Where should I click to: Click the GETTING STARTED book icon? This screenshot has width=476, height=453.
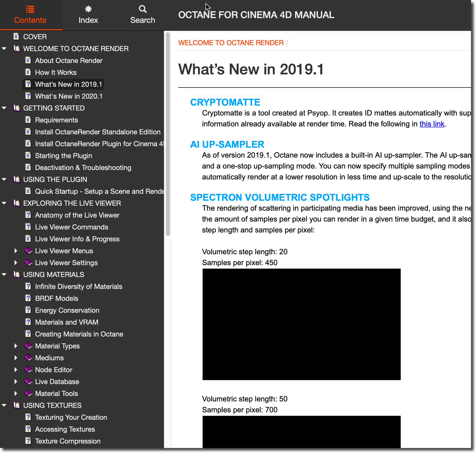coord(17,108)
